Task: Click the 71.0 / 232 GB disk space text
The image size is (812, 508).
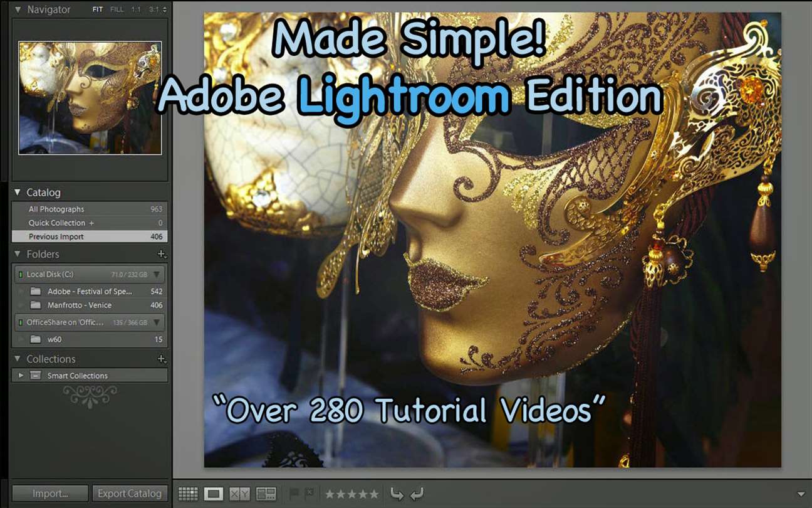Action: [x=130, y=275]
